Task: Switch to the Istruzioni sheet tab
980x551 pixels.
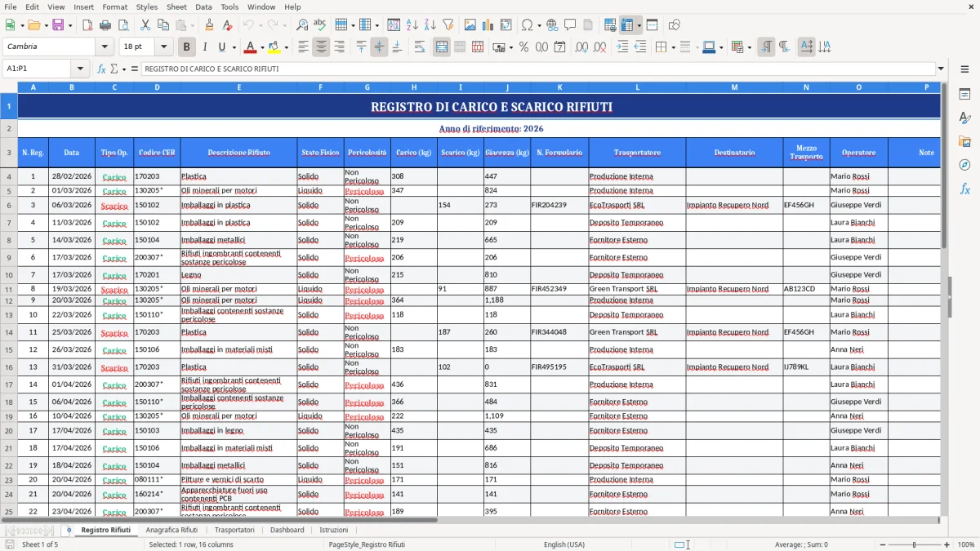Action: (x=333, y=530)
